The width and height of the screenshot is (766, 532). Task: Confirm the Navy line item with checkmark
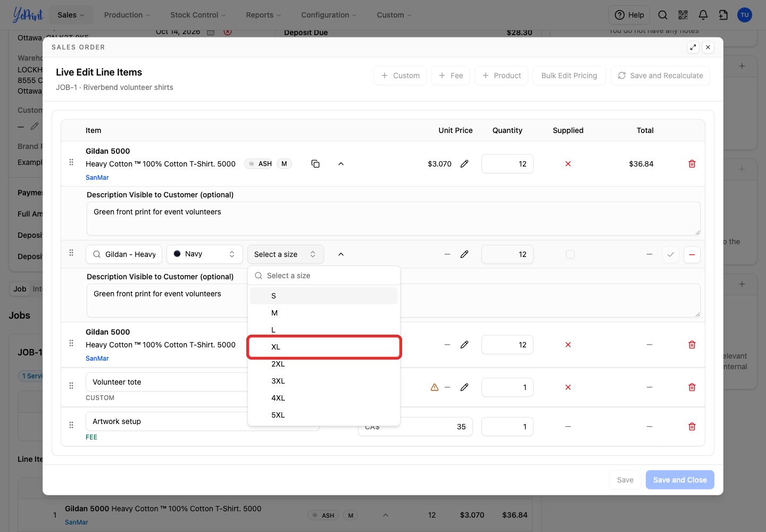click(x=671, y=254)
